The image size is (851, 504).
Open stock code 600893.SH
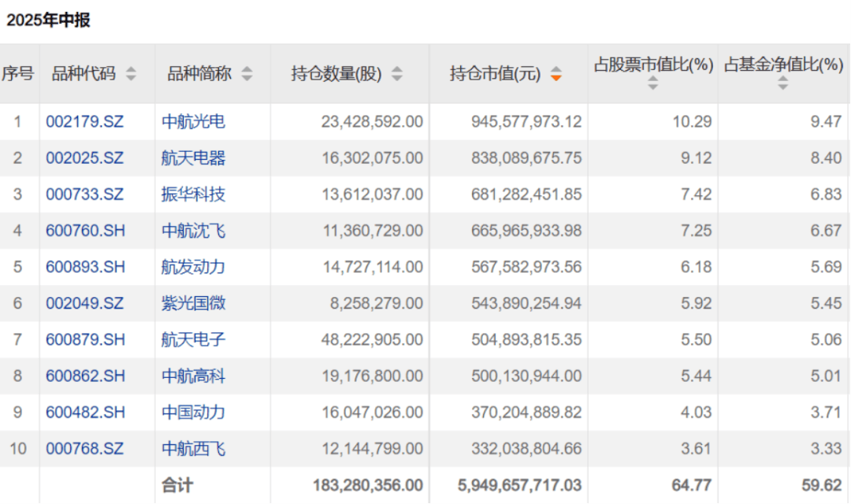coord(85,267)
